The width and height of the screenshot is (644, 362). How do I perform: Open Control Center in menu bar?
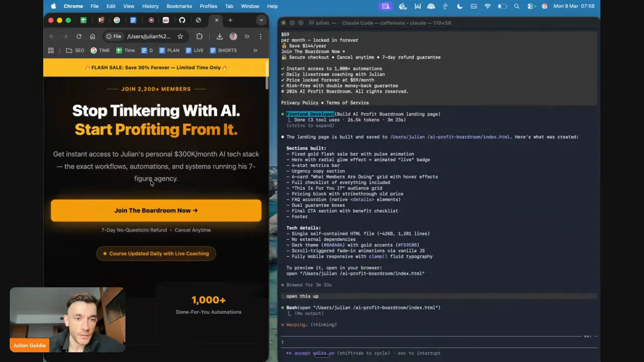531,6
